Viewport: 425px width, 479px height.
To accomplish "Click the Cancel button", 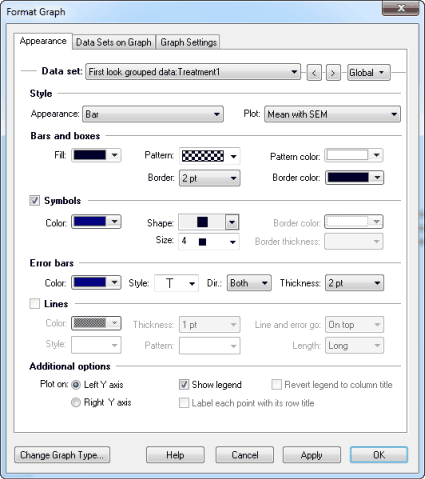I will tap(245, 455).
